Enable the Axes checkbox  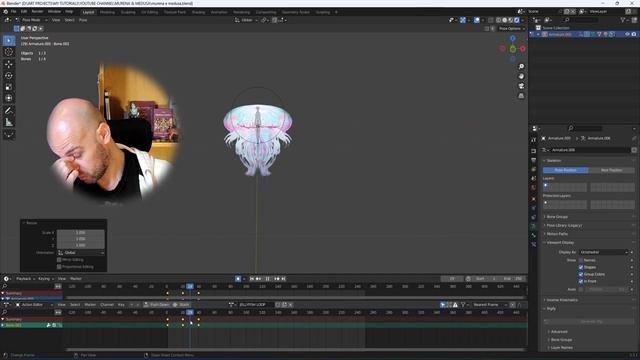[581, 289]
